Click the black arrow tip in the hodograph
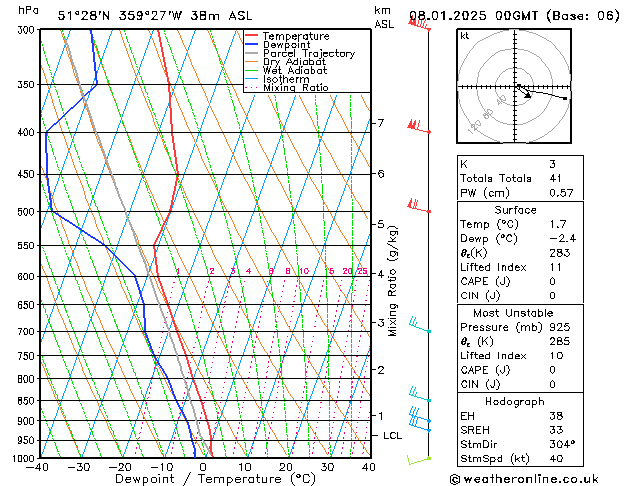The image size is (629, 486). 566,99
